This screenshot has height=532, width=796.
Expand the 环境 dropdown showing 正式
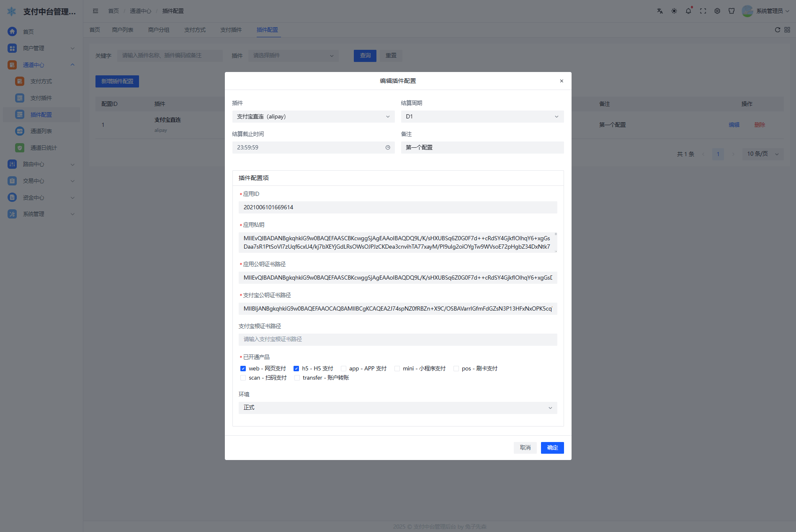tap(397, 408)
